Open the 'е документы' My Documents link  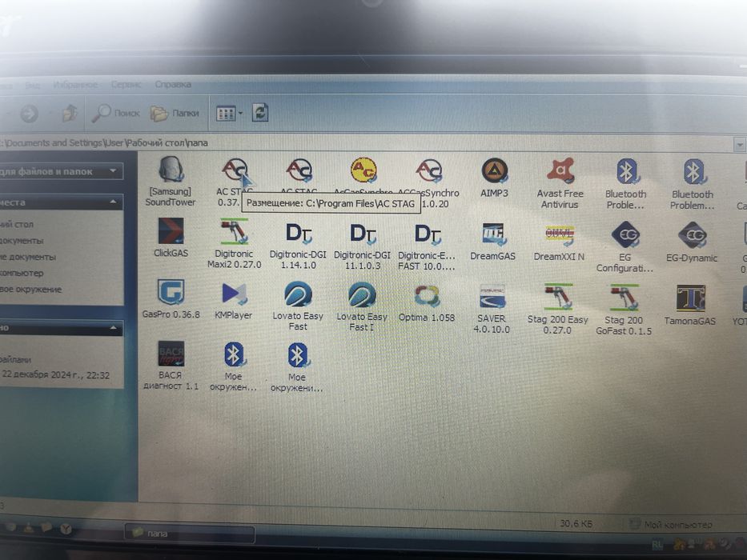[x=28, y=257]
